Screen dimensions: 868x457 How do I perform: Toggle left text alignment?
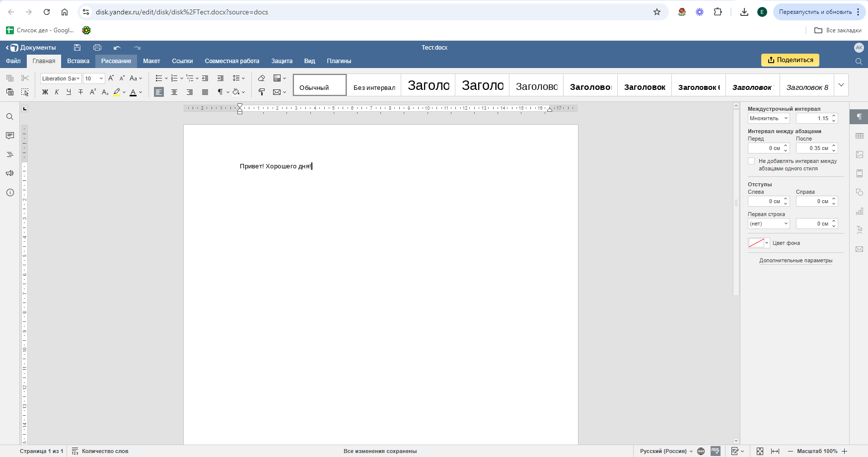click(x=159, y=92)
